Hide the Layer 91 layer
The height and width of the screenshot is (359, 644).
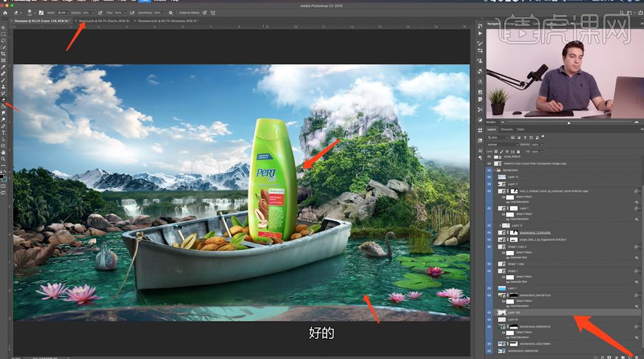pyautogui.click(x=489, y=319)
